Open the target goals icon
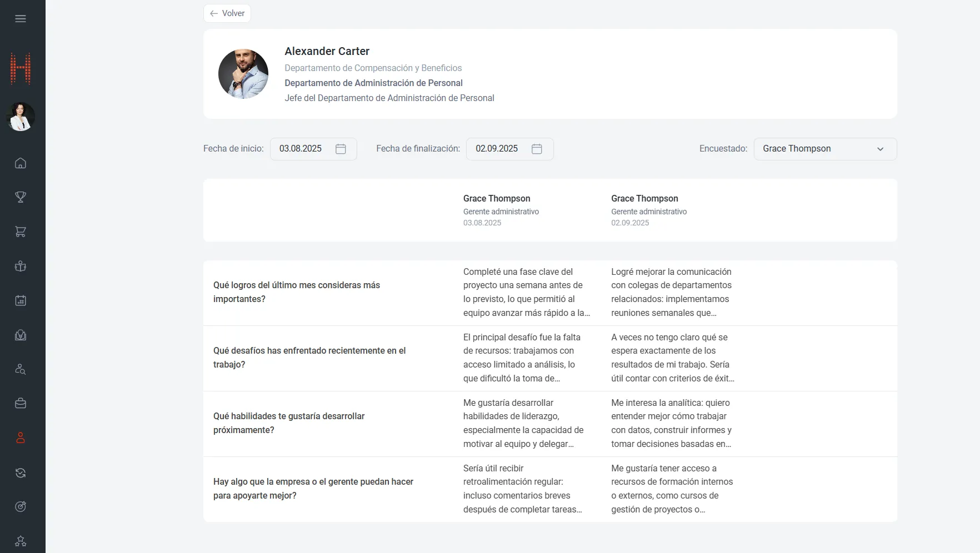Screen dimensions: 980x553 coord(21,506)
